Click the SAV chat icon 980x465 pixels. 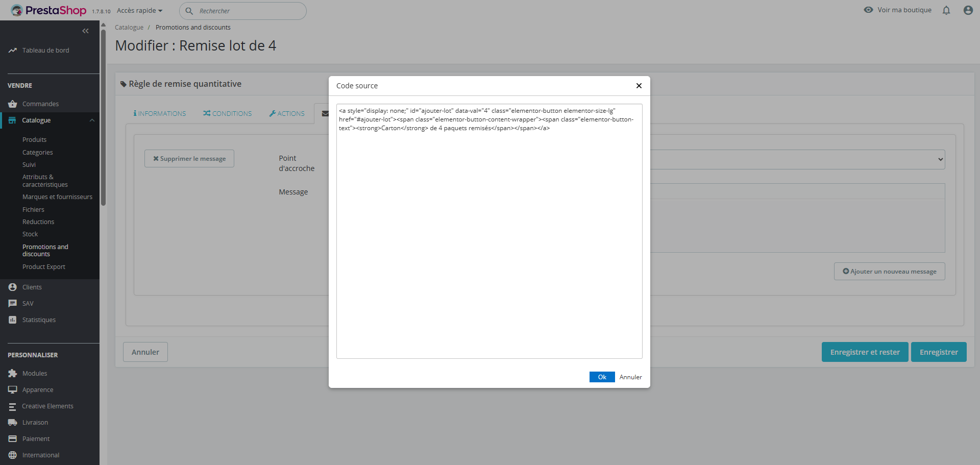[13, 304]
